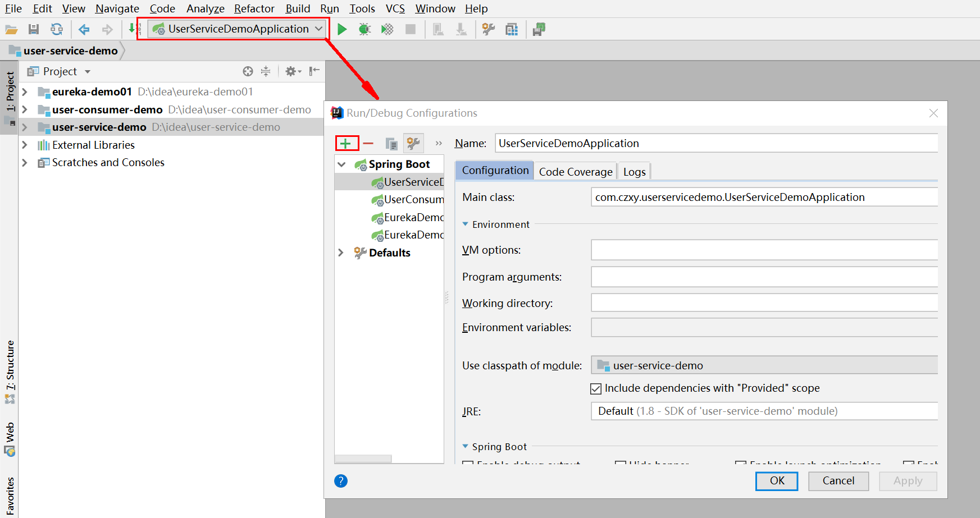980x518 pixels.
Task: Click the VM options field
Action: coord(764,250)
